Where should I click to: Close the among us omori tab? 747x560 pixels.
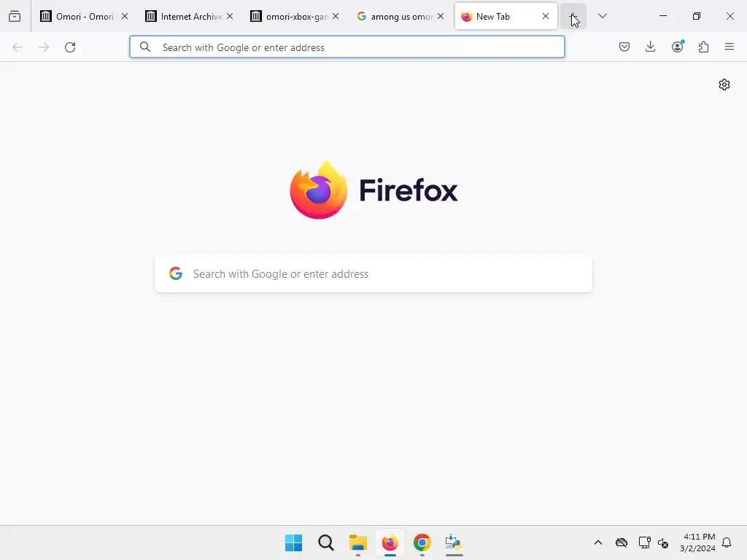tap(440, 16)
